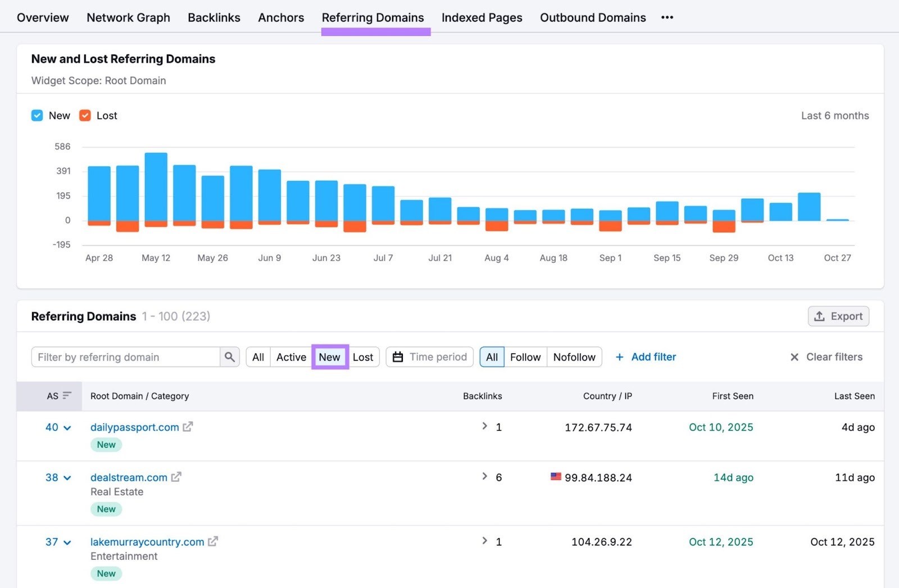Switch to the Backlinks tab
Screen dimensions: 899x588
tap(214, 17)
